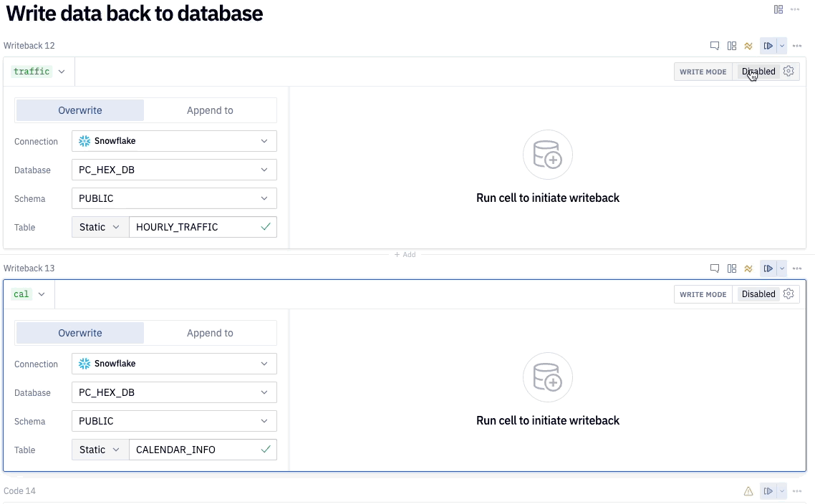Open comments on Writeback 12 cell
The height and width of the screenshot is (504, 815).
[x=714, y=46]
